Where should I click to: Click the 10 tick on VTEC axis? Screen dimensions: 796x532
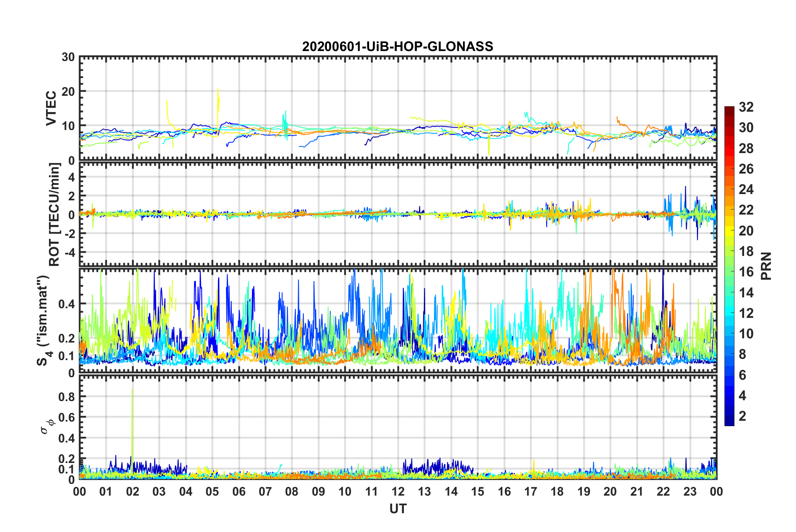(68, 126)
